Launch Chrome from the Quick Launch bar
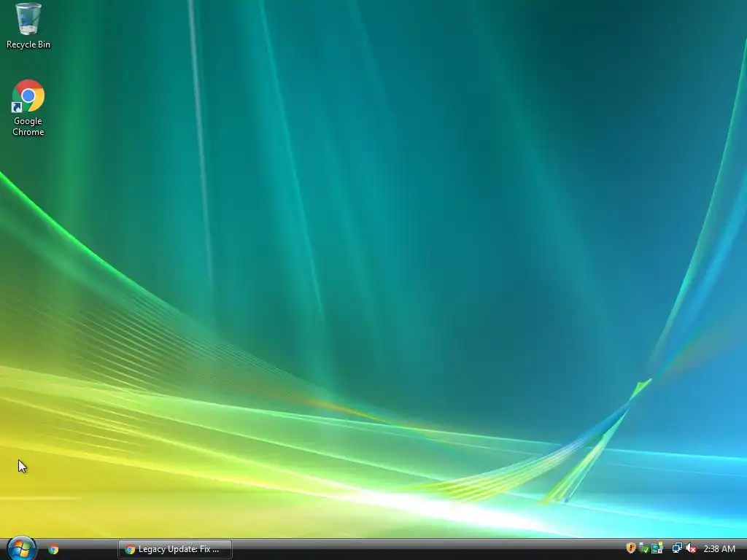The height and width of the screenshot is (560, 747). pos(53,549)
